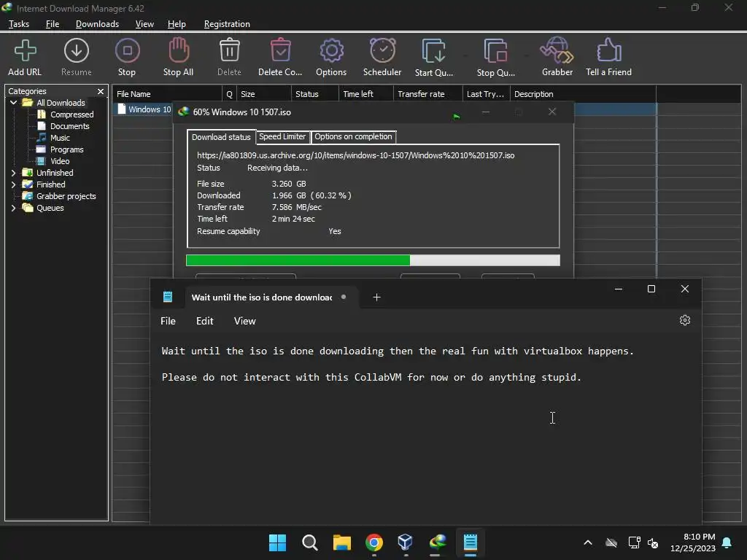The image size is (747, 560).
Task: Open IDM View menu
Action: point(144,24)
